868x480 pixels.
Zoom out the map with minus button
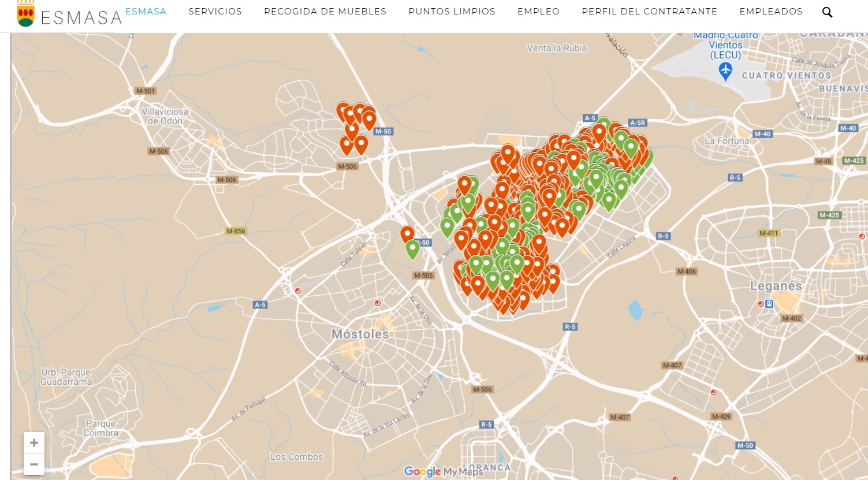click(x=34, y=464)
